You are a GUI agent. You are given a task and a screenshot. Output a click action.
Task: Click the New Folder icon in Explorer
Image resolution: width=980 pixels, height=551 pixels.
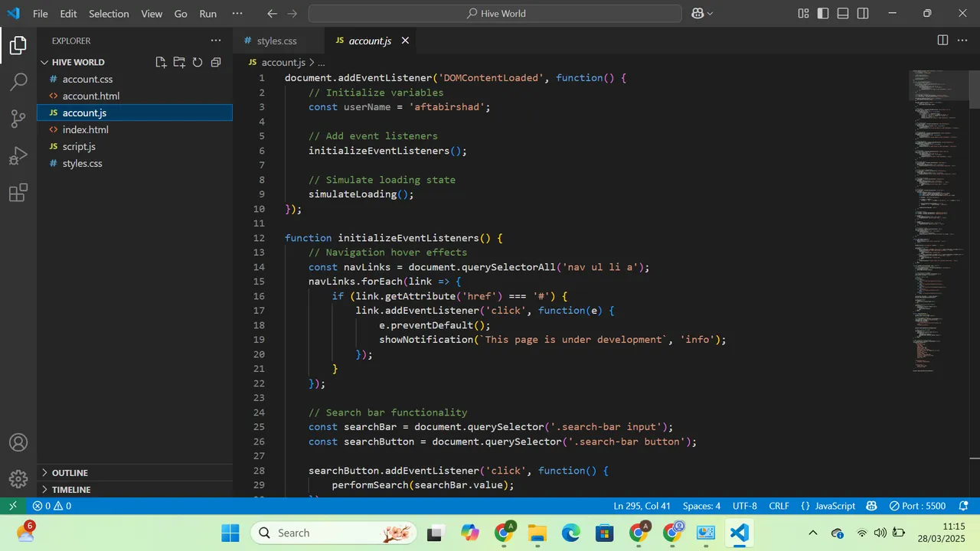[179, 62]
